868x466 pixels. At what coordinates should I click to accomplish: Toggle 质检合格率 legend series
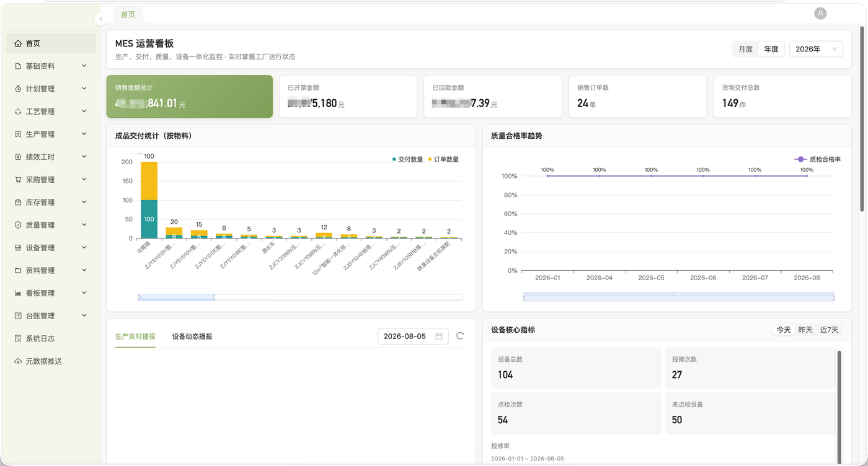[817, 159]
